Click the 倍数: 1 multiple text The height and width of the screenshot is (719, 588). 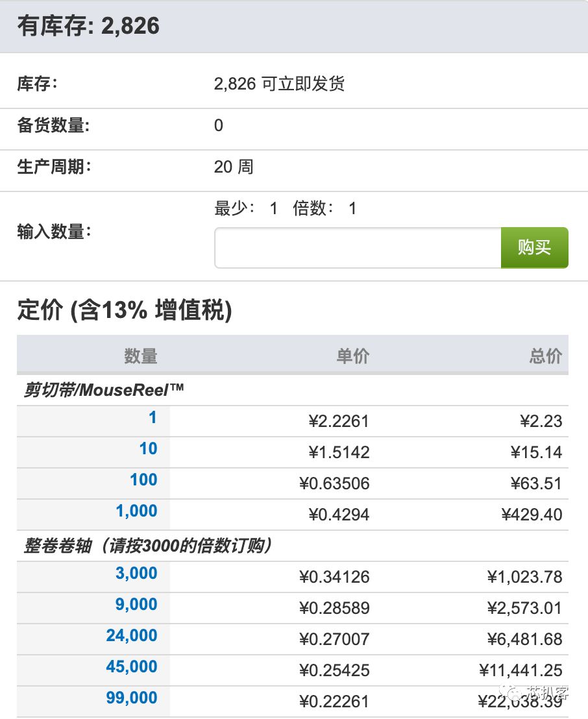tap(325, 209)
